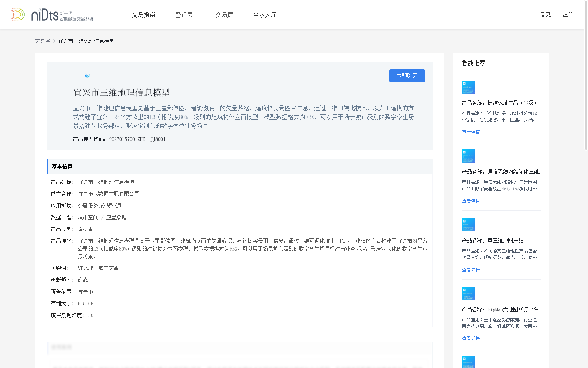Click the 静态 update frequency value
Image resolution: width=588 pixels, height=368 pixels.
click(x=83, y=280)
